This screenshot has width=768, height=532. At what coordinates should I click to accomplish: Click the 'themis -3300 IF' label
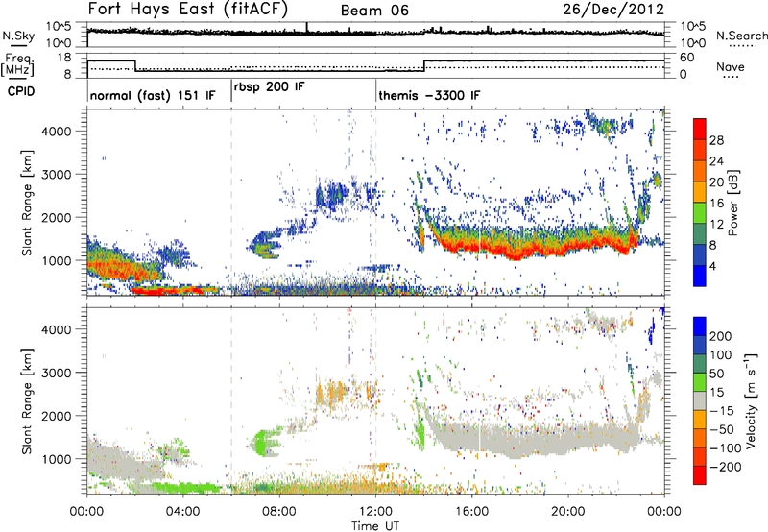[x=429, y=95]
